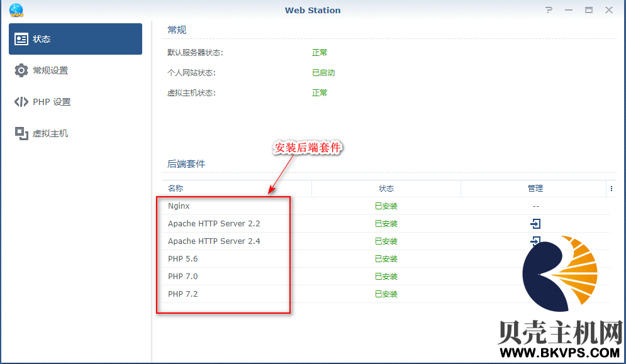
Task: Click the 管理 column header
Action: [534, 189]
